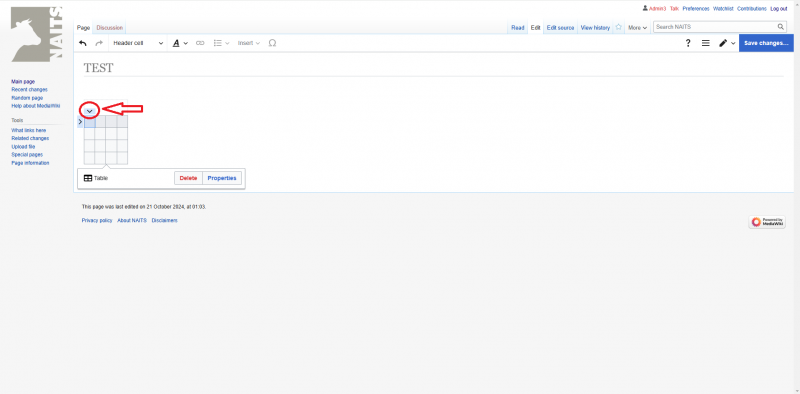Viewport: 800px width, 394px height.
Task: Click the TEST page heading
Action: 98,68
